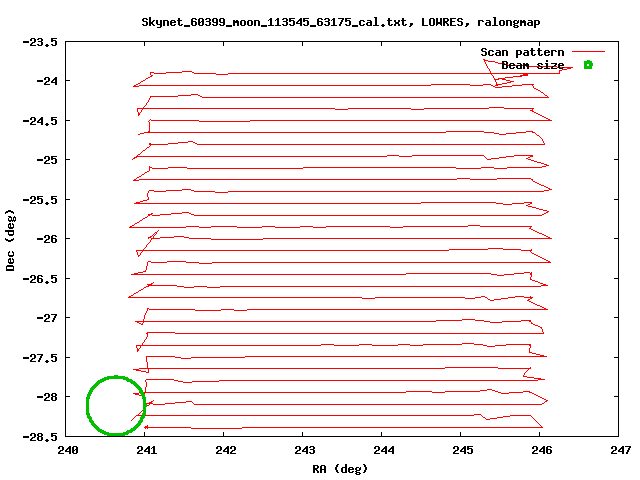Click the large green beam size circle
Screen dimensions: 640x480
116,405
